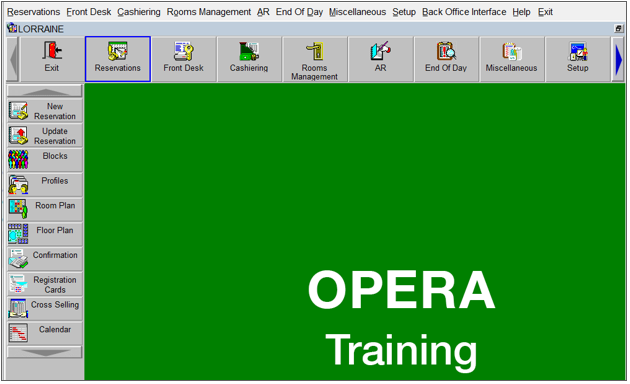Click the blue right arrow on toolbar
This screenshot has height=384, width=630.
[618, 59]
